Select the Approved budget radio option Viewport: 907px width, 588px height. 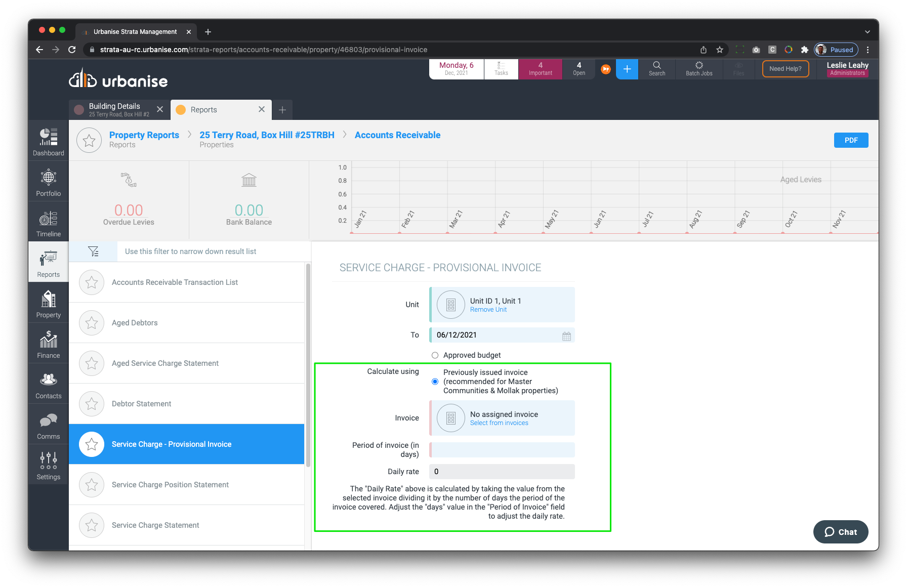(435, 355)
